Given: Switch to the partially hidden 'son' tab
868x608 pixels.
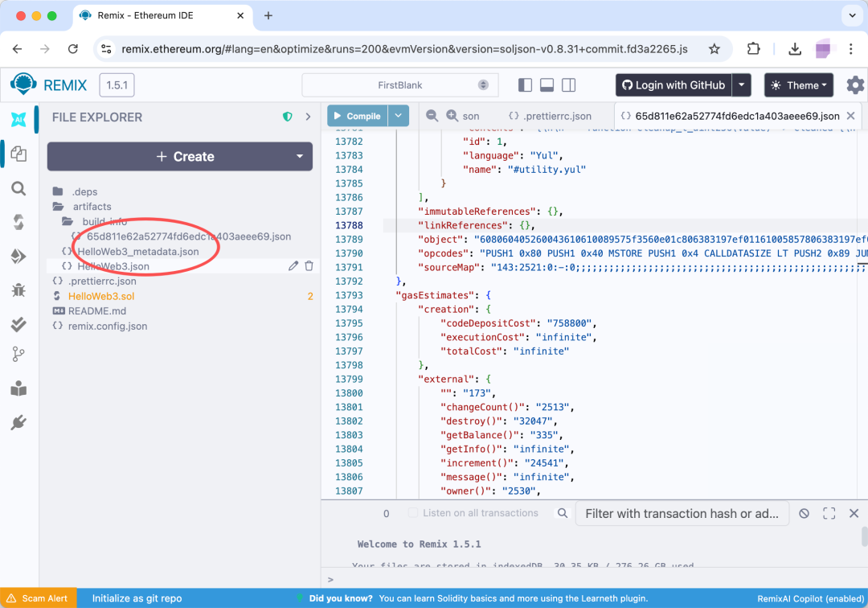Looking at the screenshot, I should point(471,116).
